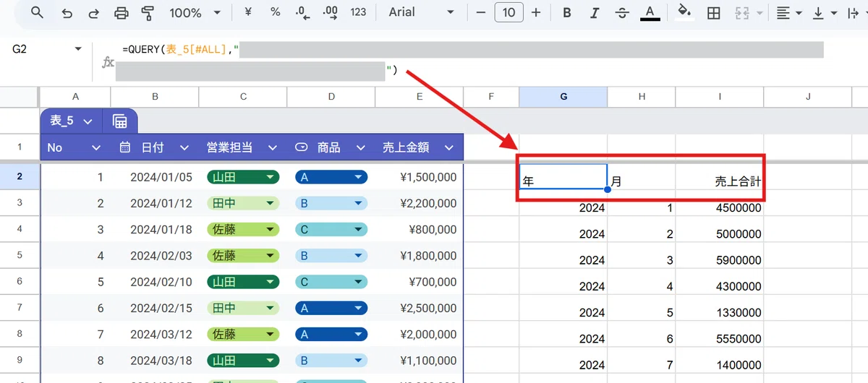Viewport: 868px width, 383px height.
Task: Open the 田中 chip in row 3
Action: (243, 204)
